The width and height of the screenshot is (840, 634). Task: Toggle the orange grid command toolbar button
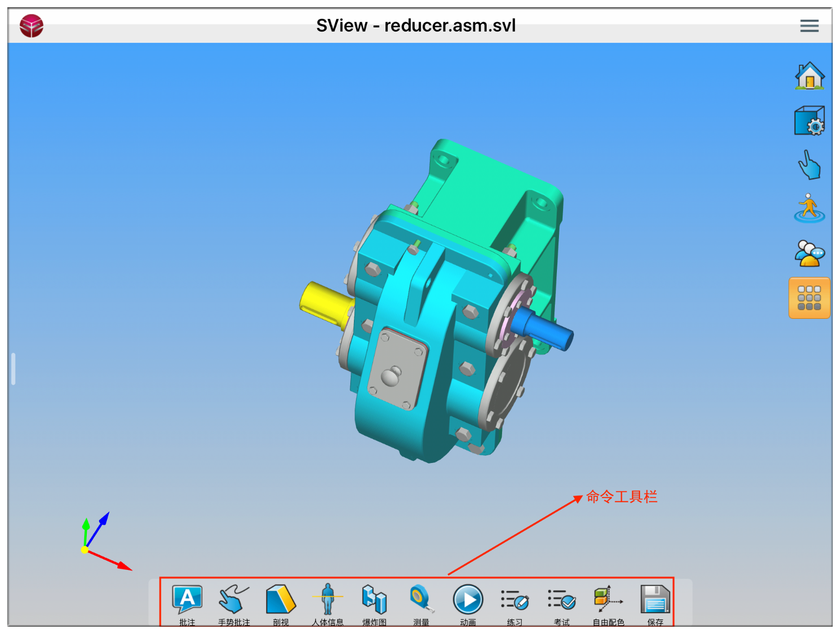(810, 298)
